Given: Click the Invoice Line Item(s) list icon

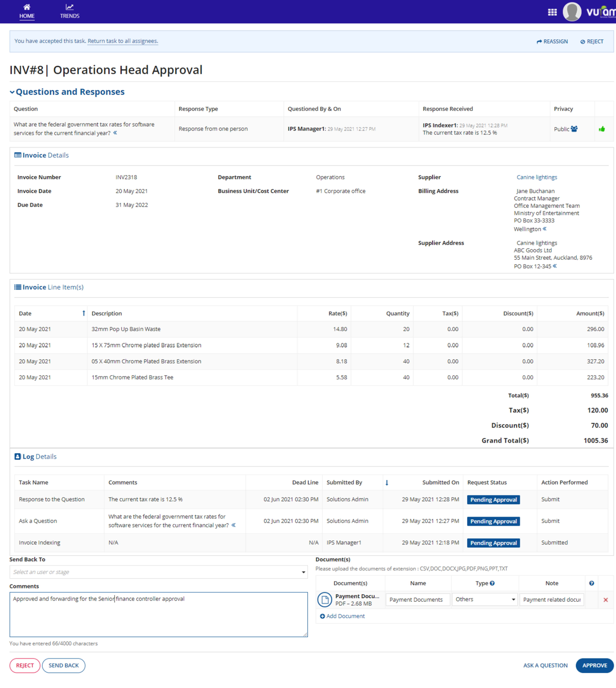Looking at the screenshot, I should click(18, 287).
